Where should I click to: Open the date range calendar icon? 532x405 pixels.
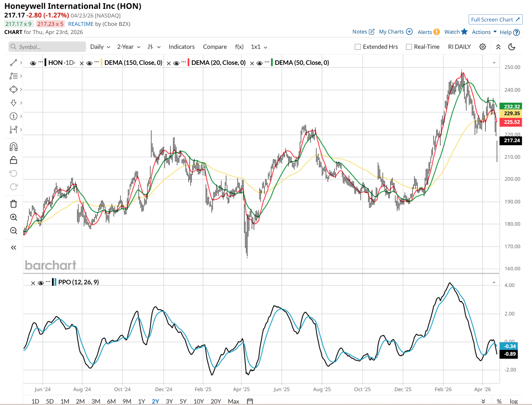click(250, 401)
